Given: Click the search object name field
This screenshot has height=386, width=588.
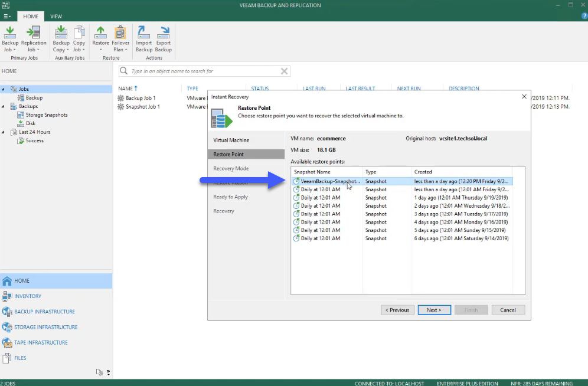Looking at the screenshot, I should (x=204, y=71).
